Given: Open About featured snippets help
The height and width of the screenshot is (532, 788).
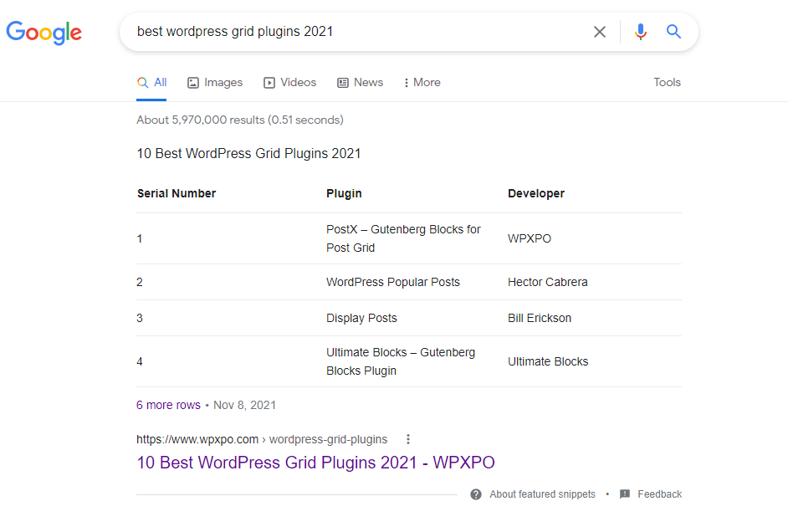Looking at the screenshot, I should (x=542, y=494).
